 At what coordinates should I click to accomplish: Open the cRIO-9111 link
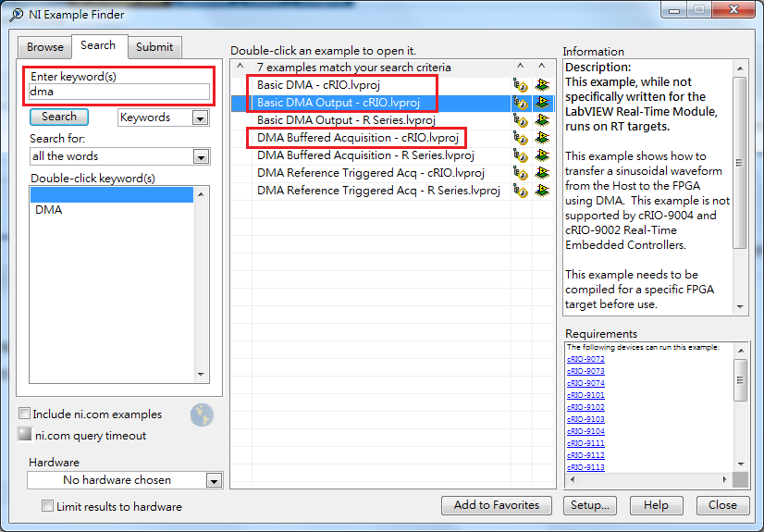(585, 443)
